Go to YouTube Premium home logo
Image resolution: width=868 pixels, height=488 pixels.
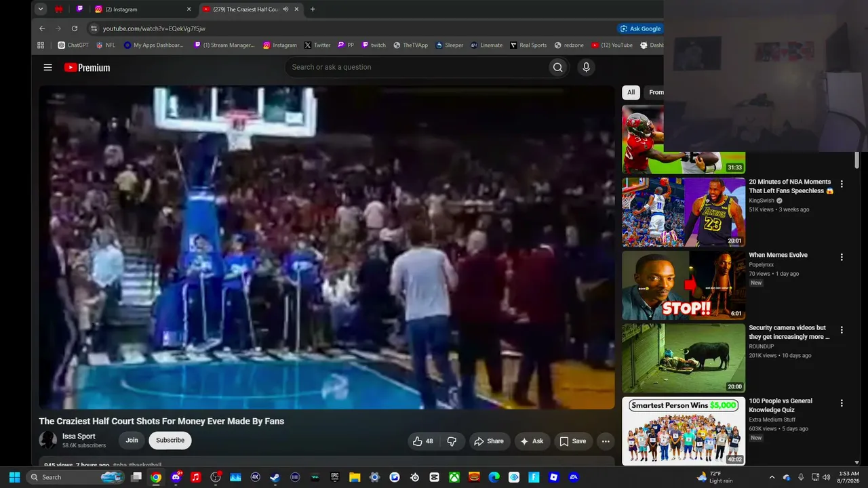[x=87, y=67]
